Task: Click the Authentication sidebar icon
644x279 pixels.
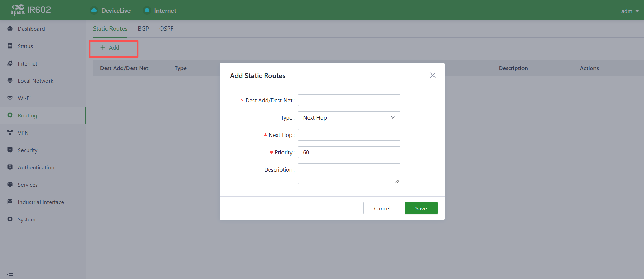Action: coord(10,167)
